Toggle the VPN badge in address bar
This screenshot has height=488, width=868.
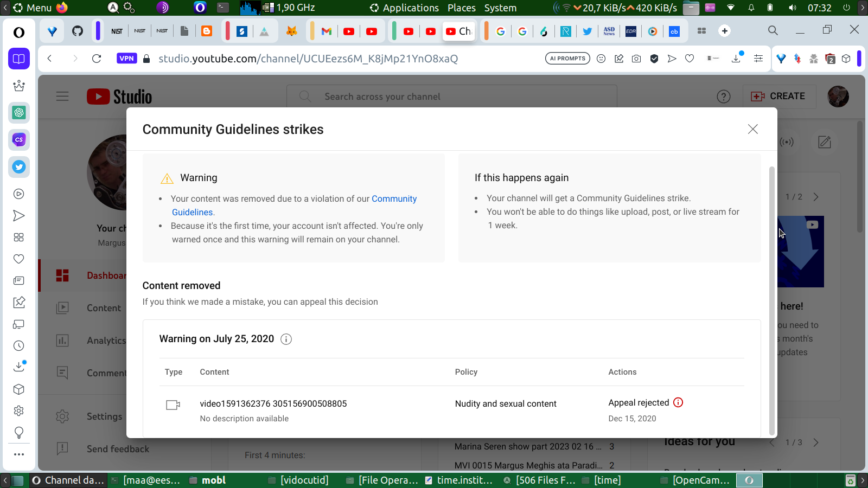click(126, 59)
